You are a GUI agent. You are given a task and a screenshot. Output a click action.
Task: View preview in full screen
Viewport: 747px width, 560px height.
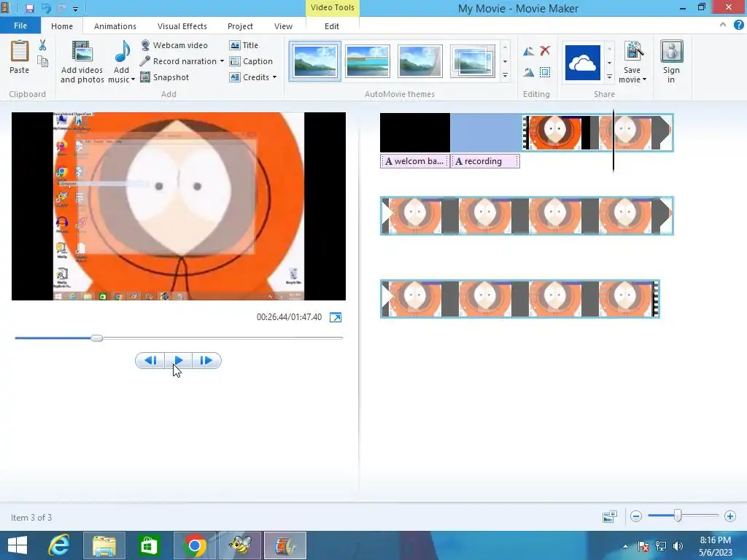(336, 317)
